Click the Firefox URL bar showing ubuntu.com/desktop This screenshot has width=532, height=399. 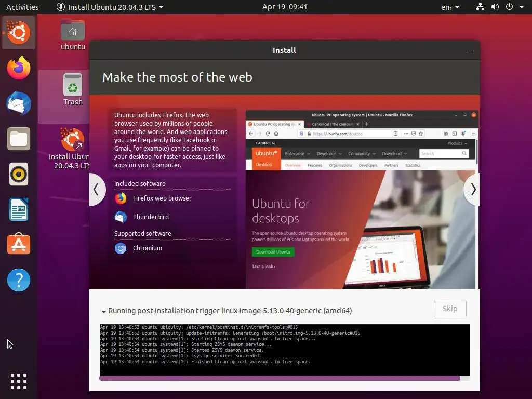(349, 134)
